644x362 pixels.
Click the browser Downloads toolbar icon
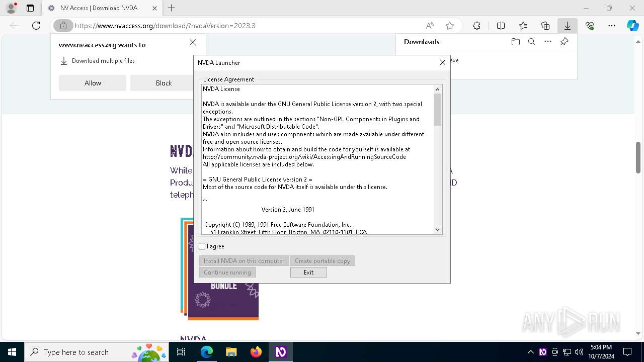coord(568,26)
